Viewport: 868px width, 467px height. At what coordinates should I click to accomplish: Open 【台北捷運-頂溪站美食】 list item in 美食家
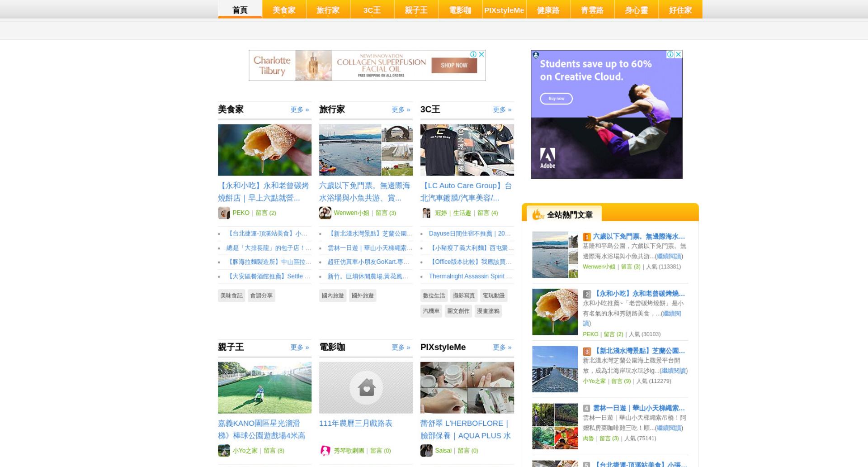[267, 233]
